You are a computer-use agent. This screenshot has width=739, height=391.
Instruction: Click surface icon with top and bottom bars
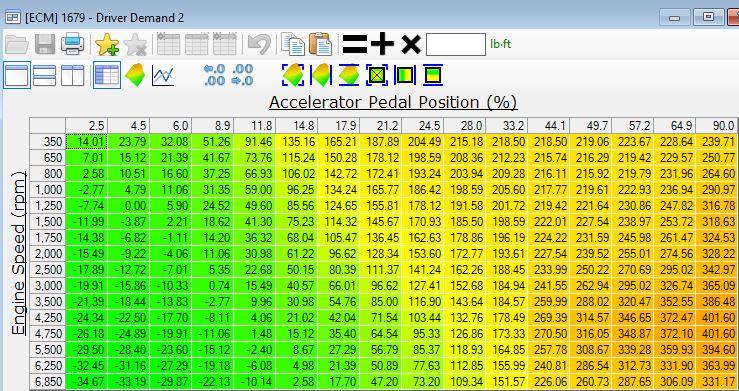click(349, 75)
